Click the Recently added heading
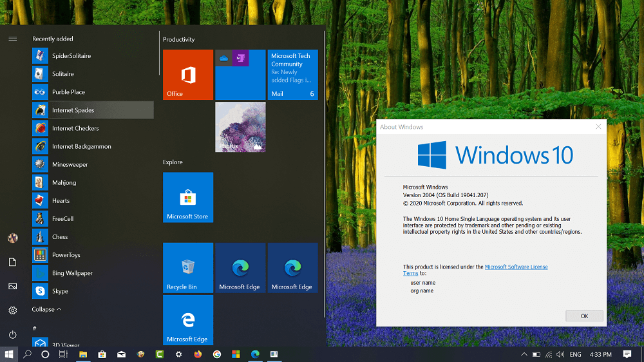The image size is (644, 362). point(53,39)
